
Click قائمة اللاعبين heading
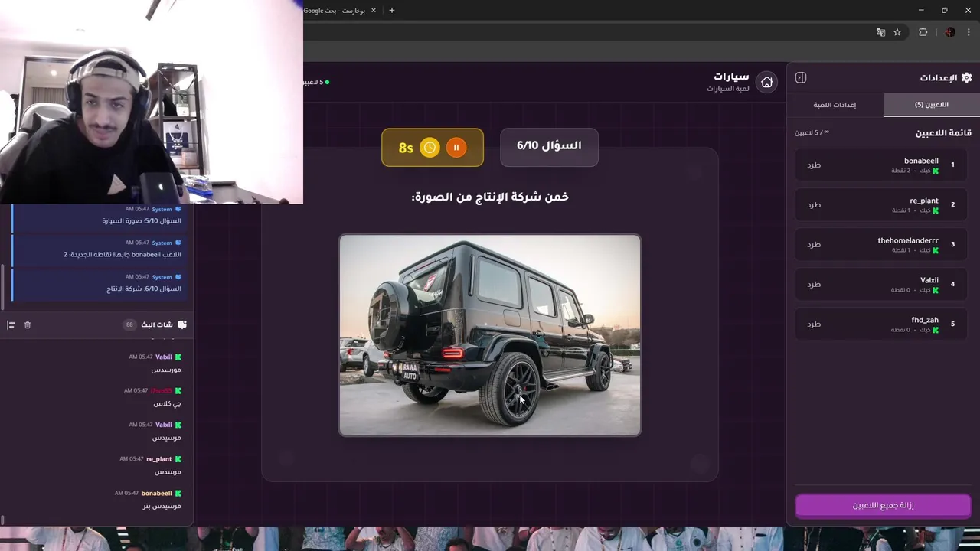943,132
